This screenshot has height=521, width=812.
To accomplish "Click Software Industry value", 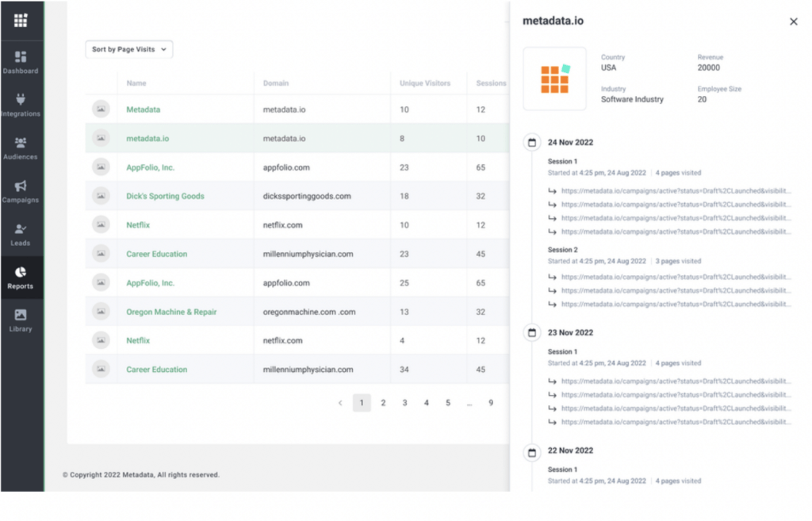I will pyautogui.click(x=632, y=99).
